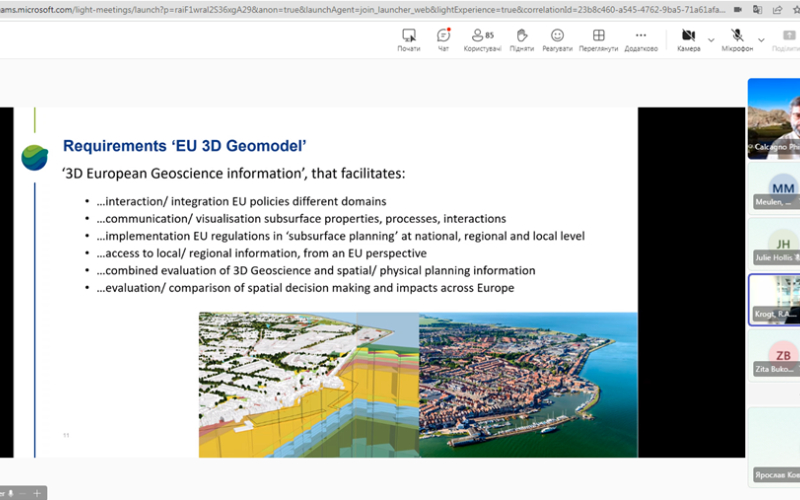Click the address bar camera permission icon

pos(738,10)
